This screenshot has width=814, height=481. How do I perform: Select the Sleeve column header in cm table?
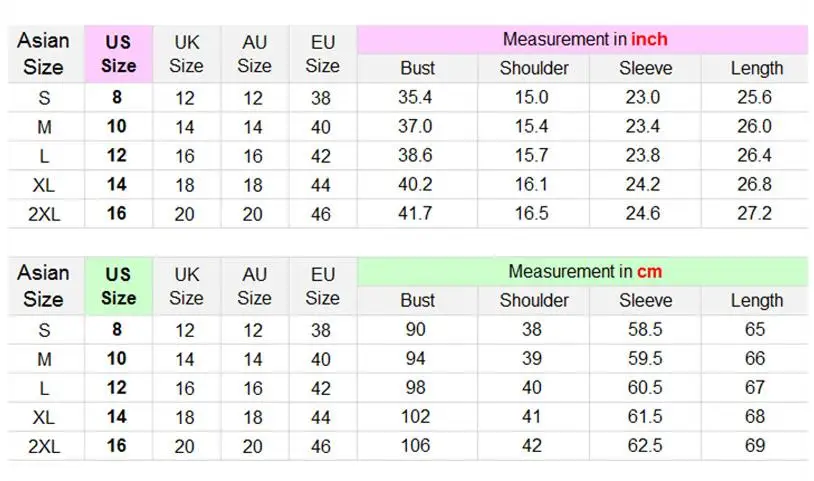click(x=645, y=300)
